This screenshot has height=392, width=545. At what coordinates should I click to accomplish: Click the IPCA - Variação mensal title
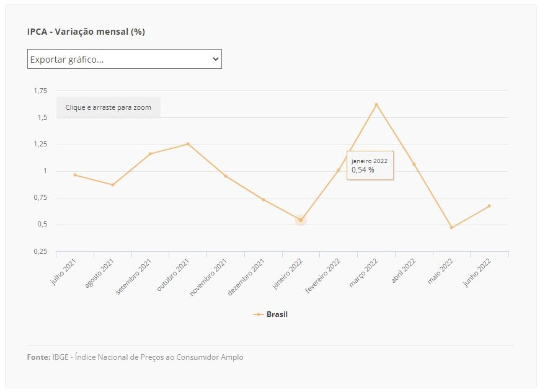(x=86, y=32)
